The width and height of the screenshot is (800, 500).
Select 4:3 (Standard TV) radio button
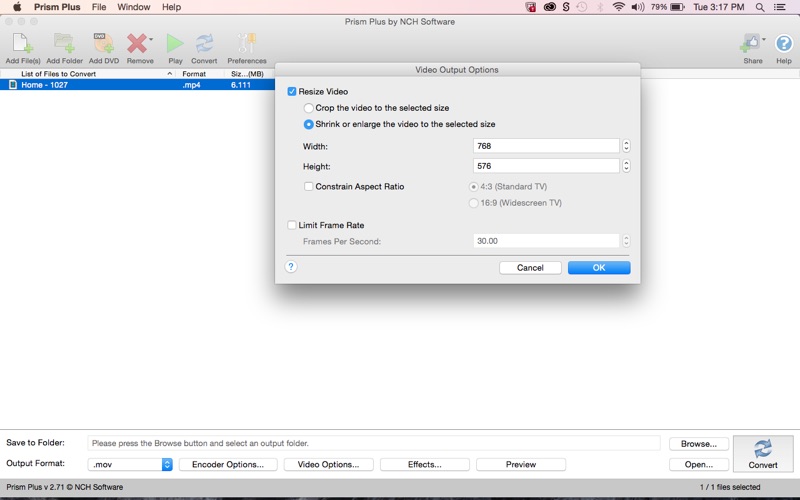click(x=473, y=187)
